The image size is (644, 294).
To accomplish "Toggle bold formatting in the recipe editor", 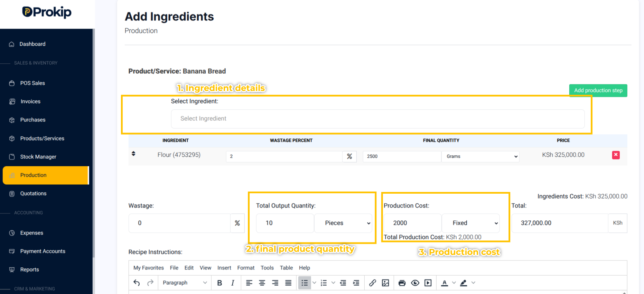I will 220,283.
